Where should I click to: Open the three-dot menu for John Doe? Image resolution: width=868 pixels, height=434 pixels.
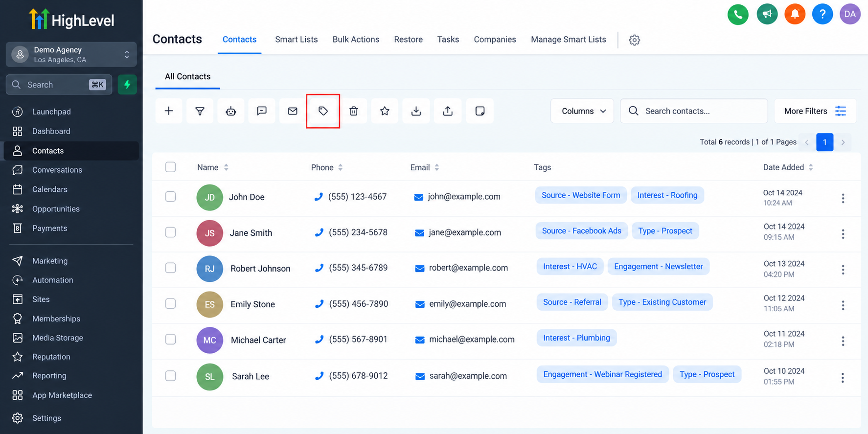click(843, 198)
